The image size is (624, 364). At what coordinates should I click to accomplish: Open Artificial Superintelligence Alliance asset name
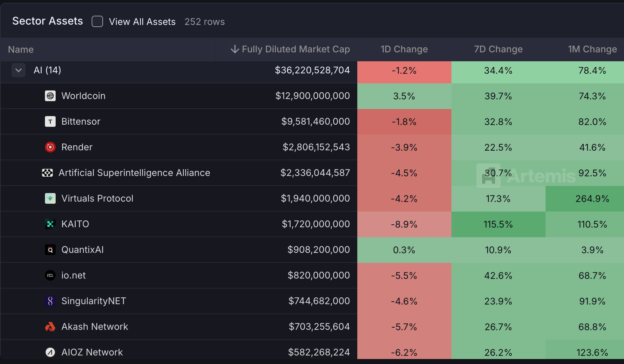pos(134,173)
